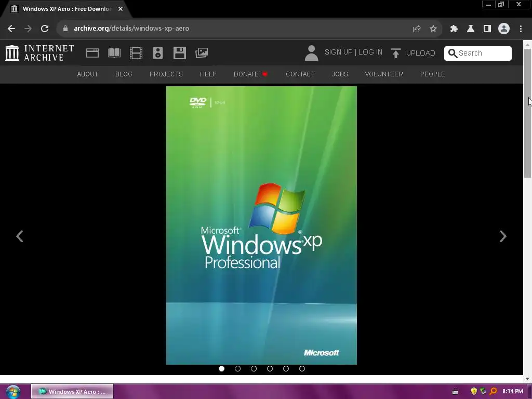Open the Web (Wayback) media icon
This screenshot has height=399, width=532.
(92, 53)
